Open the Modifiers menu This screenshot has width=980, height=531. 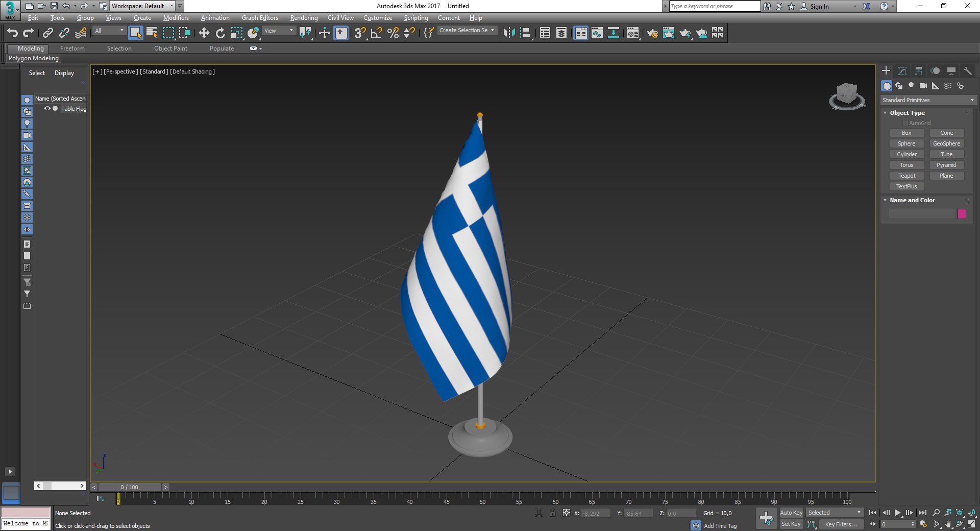tap(176, 18)
